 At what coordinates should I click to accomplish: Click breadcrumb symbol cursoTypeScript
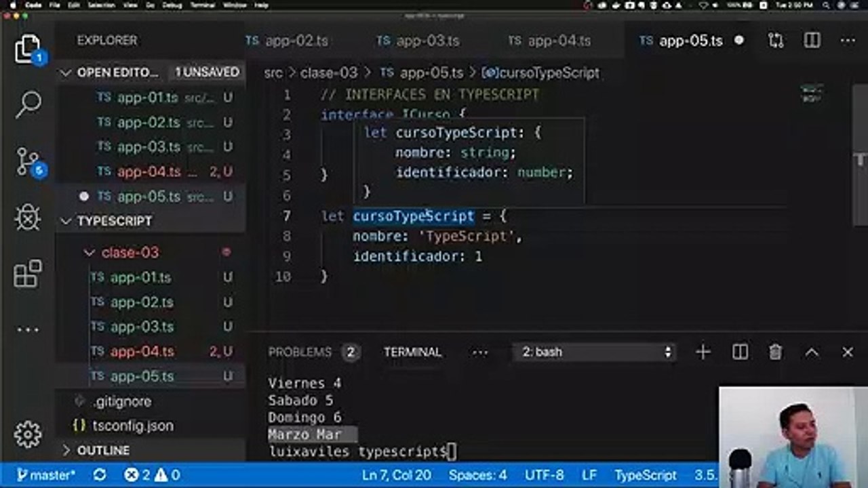pos(541,73)
